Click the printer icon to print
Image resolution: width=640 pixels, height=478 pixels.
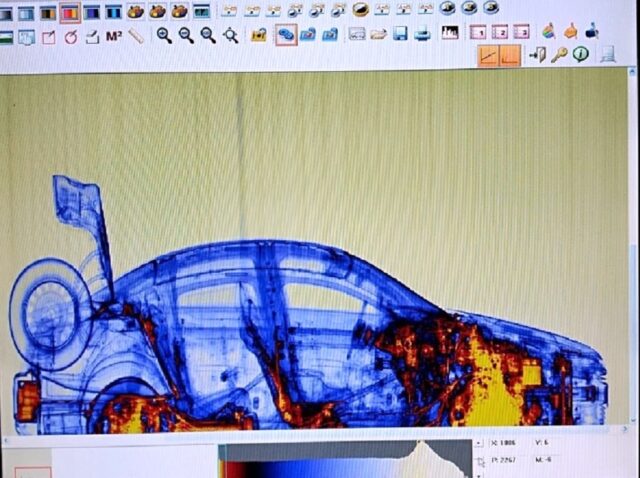coord(422,34)
